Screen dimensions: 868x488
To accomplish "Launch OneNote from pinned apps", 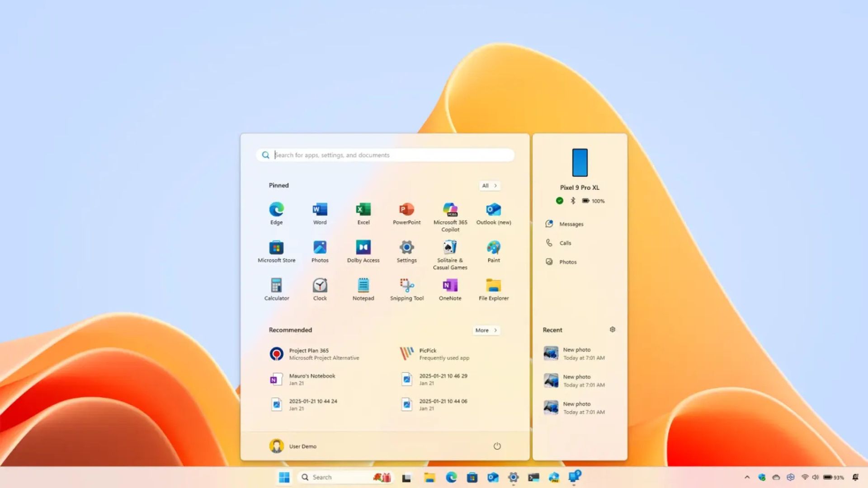I will pos(450,285).
